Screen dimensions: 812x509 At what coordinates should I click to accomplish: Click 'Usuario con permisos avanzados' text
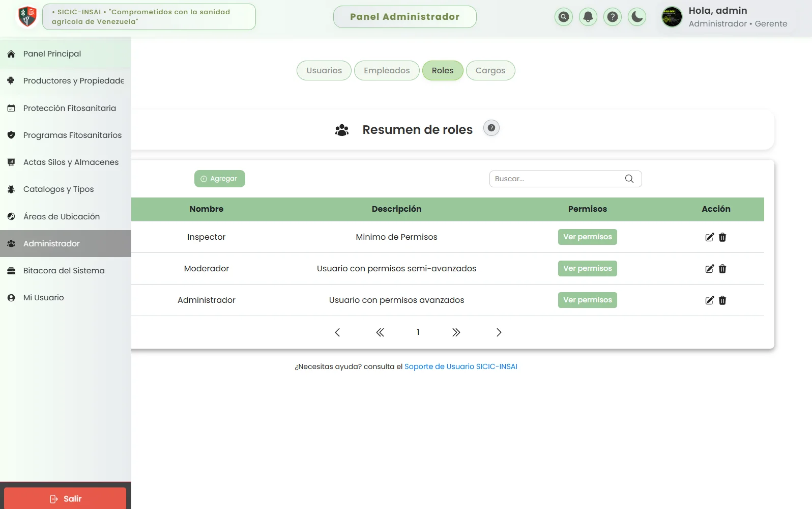pyautogui.click(x=397, y=300)
